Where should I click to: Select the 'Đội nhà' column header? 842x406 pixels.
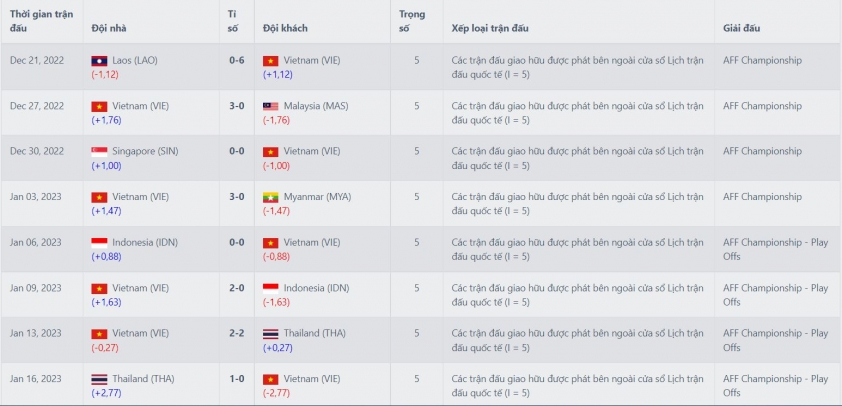109,28
